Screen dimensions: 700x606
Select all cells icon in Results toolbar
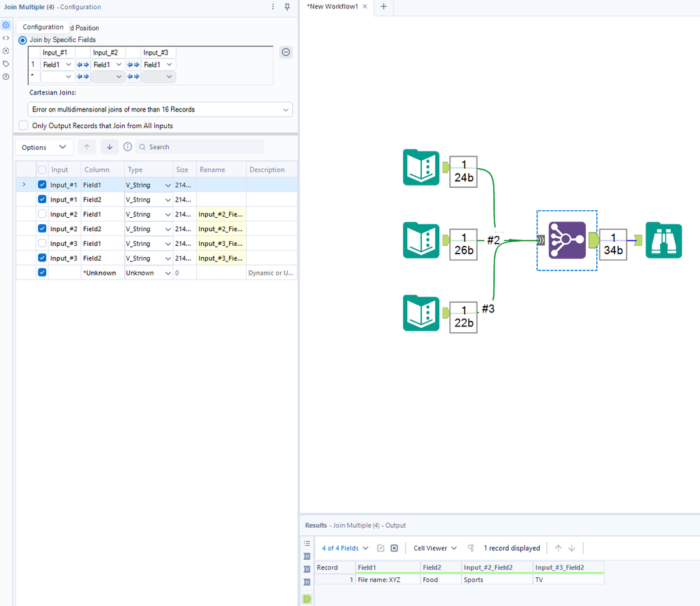[380, 548]
